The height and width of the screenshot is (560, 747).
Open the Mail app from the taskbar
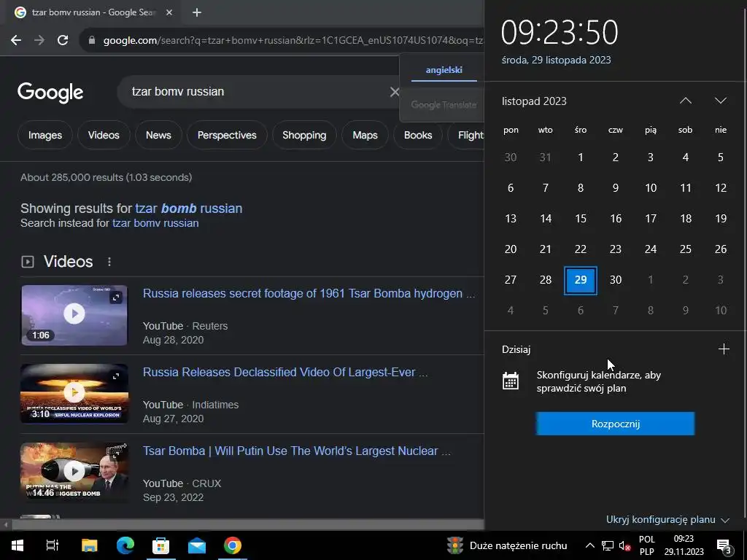[197, 545]
